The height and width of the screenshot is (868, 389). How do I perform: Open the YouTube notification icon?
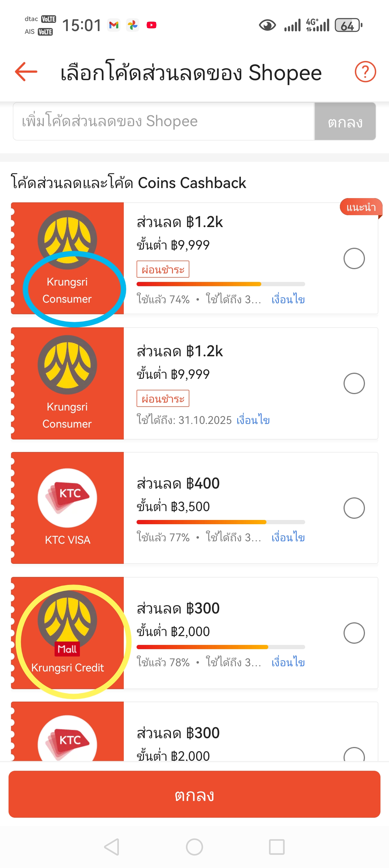pyautogui.click(x=152, y=25)
